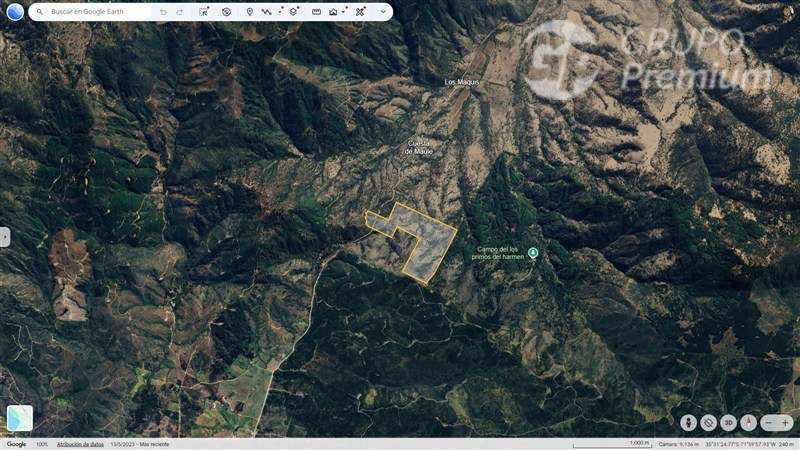Click the Campo del los primos del harmen label
800x450 pixels.
[498, 253]
